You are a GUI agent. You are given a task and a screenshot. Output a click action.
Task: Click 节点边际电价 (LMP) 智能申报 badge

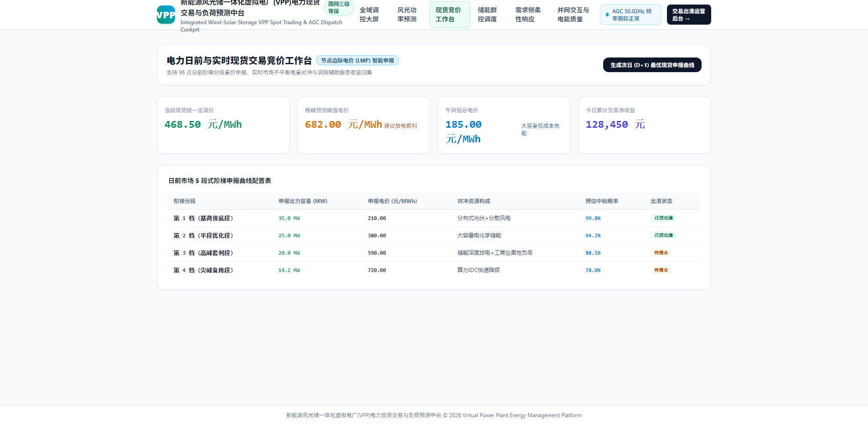click(357, 60)
